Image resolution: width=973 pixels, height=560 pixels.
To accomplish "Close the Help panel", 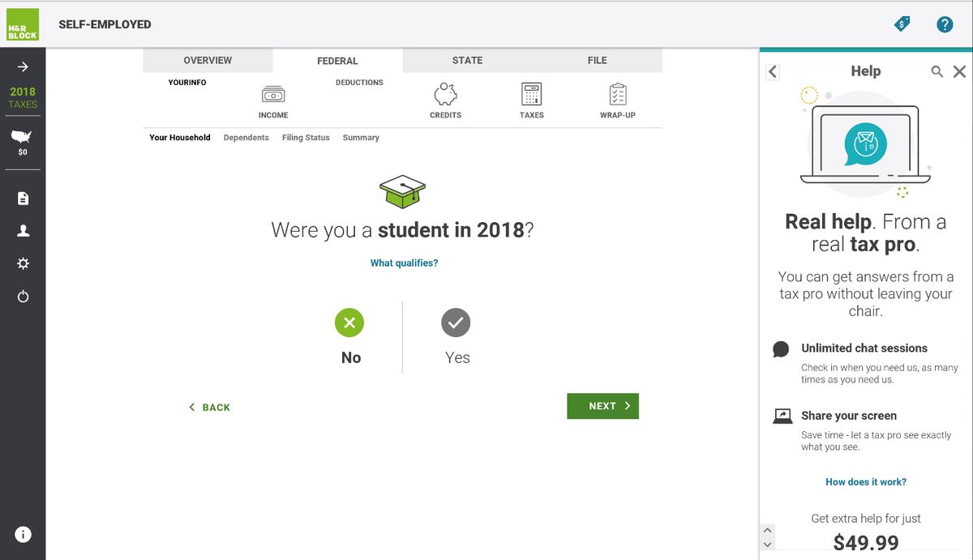I will point(959,72).
